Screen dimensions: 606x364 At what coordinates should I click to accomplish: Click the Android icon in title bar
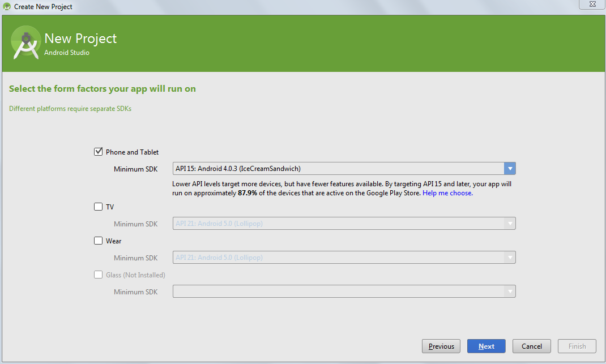(x=7, y=6)
